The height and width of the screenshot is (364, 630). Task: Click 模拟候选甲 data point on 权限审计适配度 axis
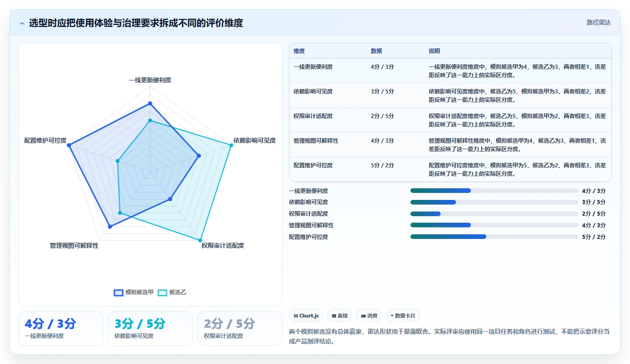[170, 199]
